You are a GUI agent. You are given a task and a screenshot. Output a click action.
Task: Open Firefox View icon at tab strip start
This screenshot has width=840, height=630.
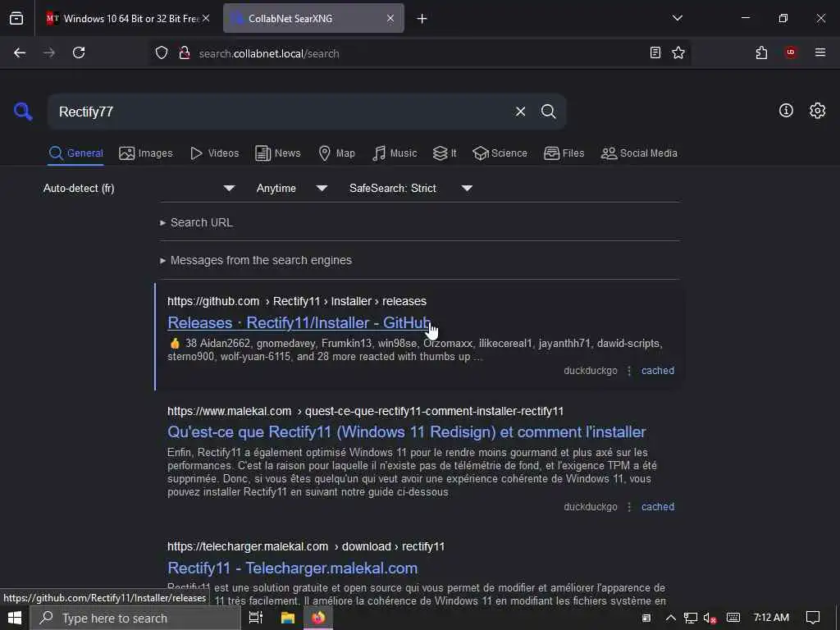tap(16, 18)
